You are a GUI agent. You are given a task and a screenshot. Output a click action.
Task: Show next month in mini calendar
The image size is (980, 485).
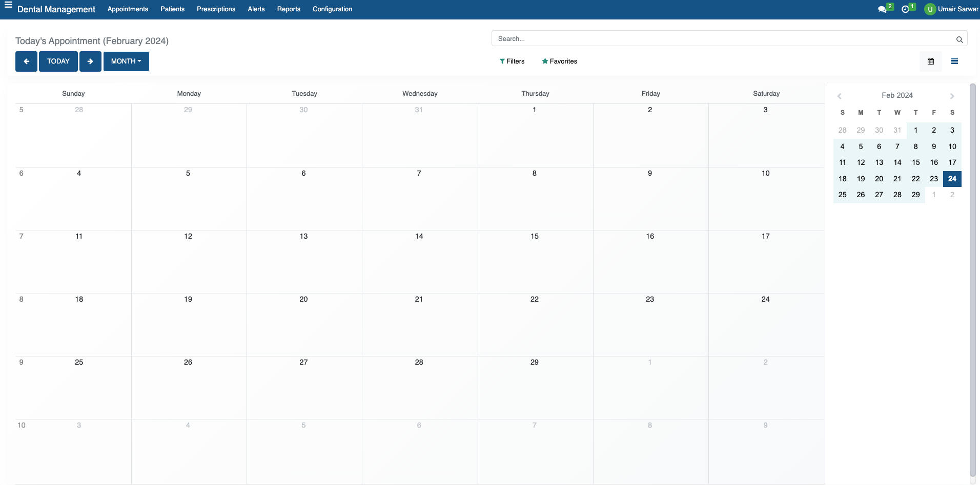tap(952, 96)
